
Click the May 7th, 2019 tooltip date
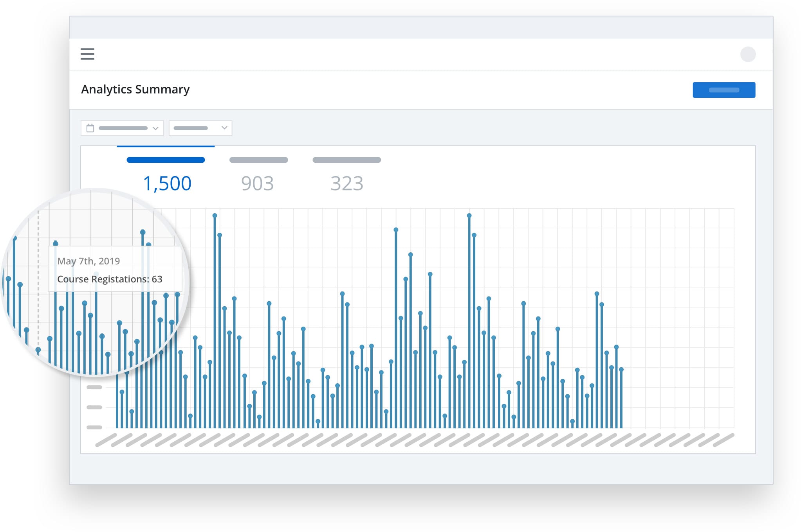coord(88,261)
